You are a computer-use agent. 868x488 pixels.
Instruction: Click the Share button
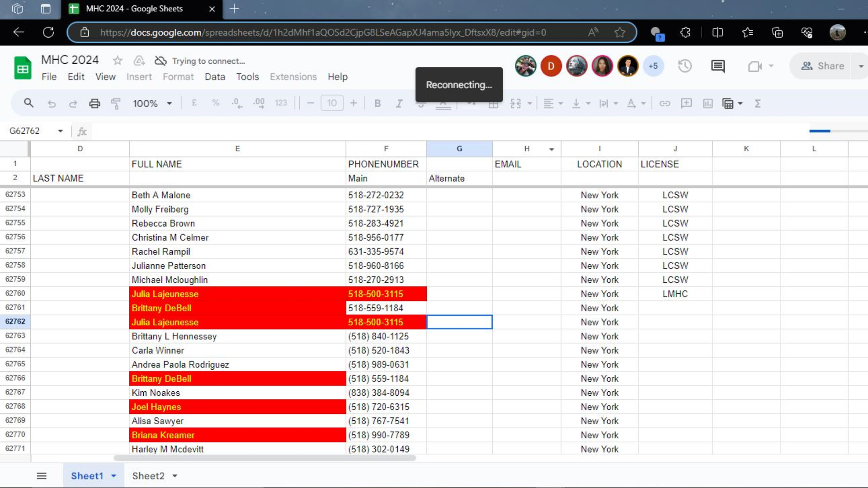tap(822, 66)
